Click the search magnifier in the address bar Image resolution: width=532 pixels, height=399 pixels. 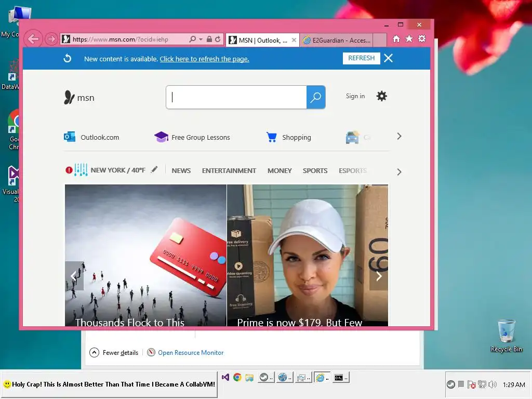point(192,39)
